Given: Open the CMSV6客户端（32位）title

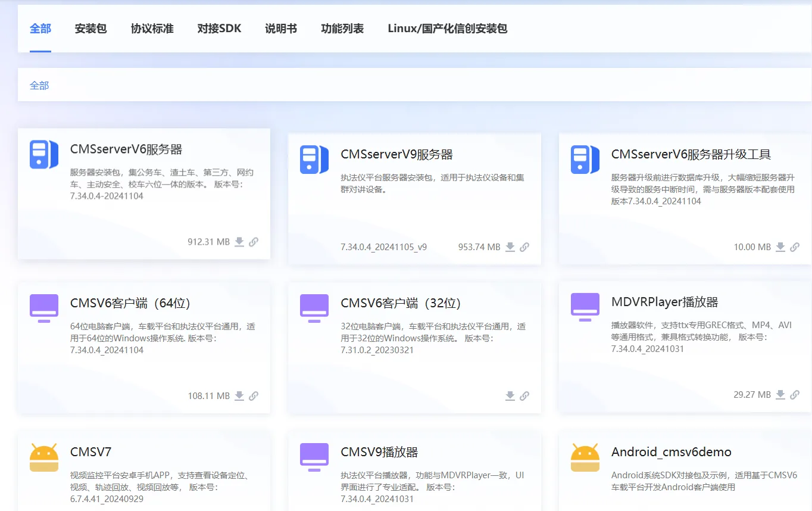Looking at the screenshot, I should [x=401, y=303].
